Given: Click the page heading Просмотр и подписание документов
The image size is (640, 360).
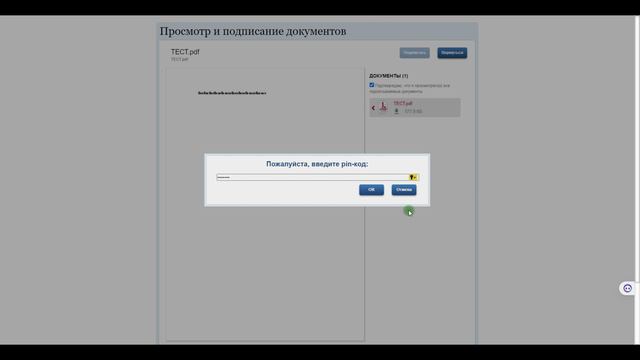Looking at the screenshot, I should [x=253, y=31].
